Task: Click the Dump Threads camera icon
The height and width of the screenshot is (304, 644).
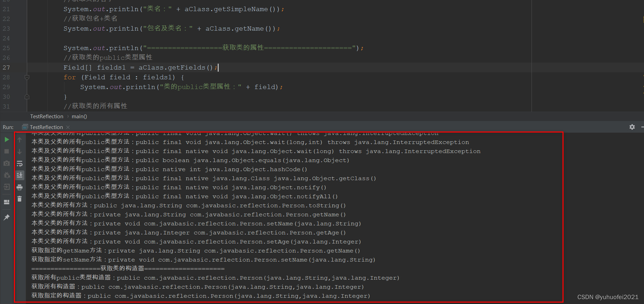Action: click(x=7, y=163)
